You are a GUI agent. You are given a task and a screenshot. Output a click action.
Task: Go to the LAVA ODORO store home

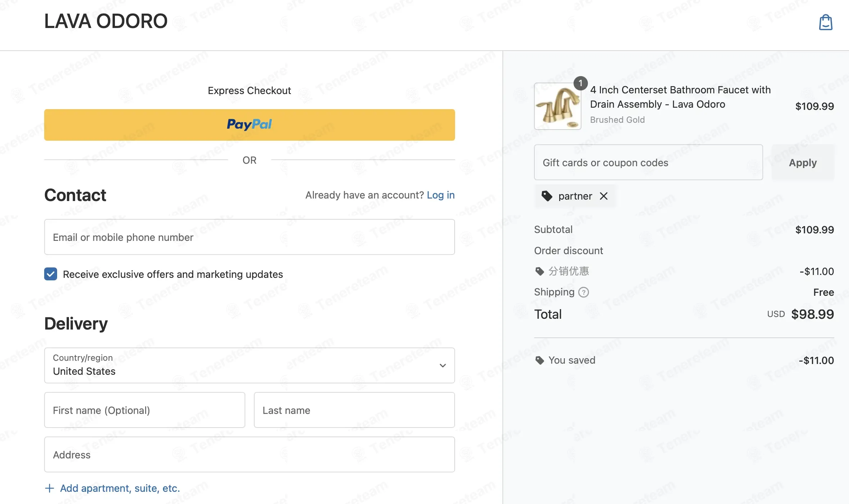pyautogui.click(x=106, y=21)
